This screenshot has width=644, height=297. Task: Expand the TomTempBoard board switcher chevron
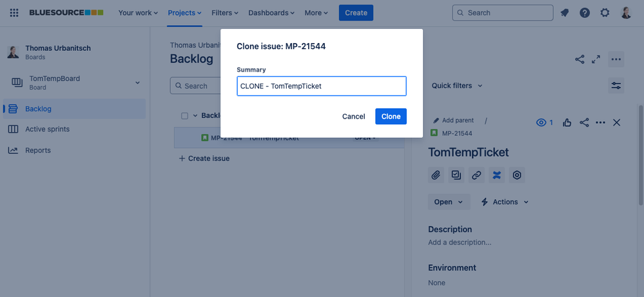(x=137, y=82)
